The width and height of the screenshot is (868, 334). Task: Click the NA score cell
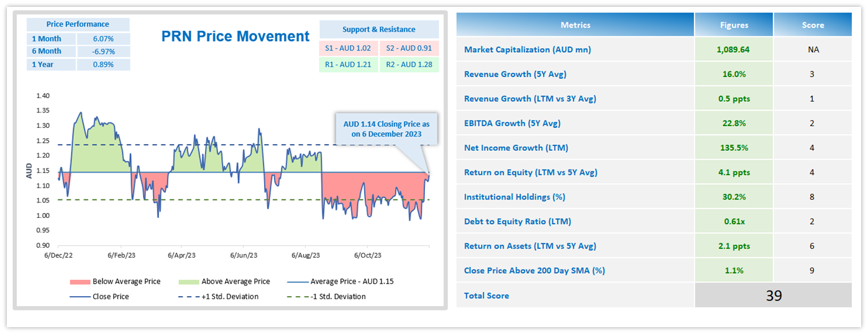813,50
